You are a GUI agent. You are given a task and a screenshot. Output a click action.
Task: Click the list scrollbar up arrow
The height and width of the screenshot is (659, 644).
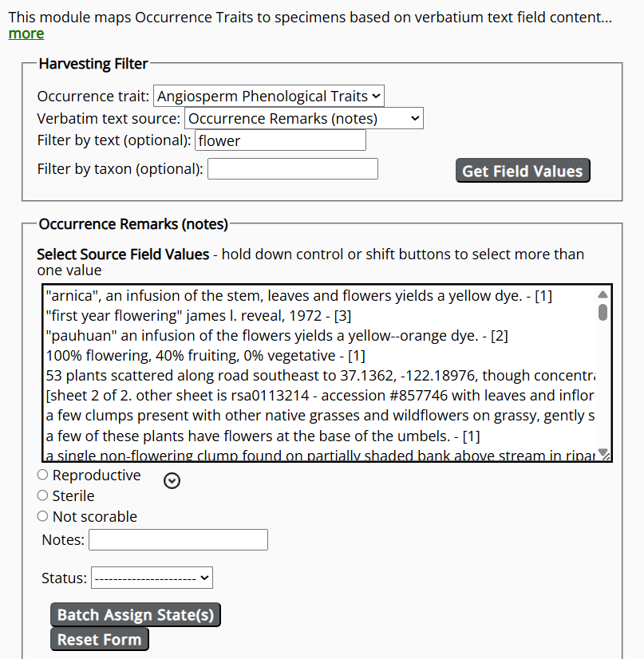pyautogui.click(x=603, y=294)
